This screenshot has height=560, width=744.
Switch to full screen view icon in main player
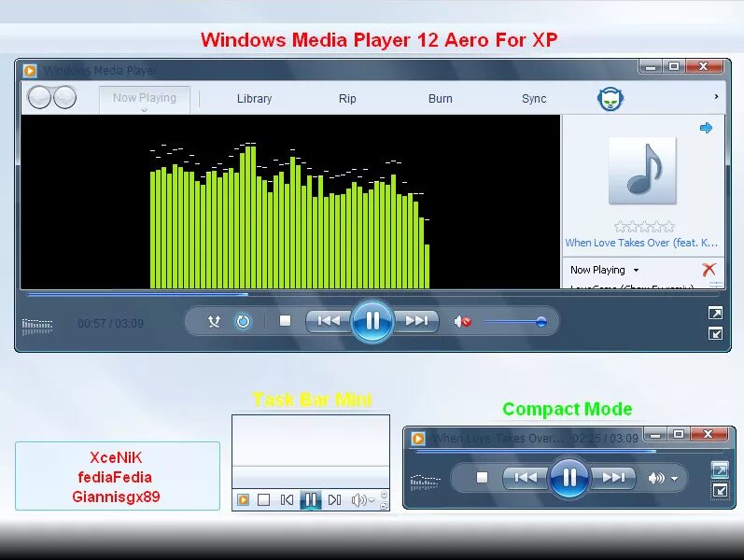tap(715, 313)
